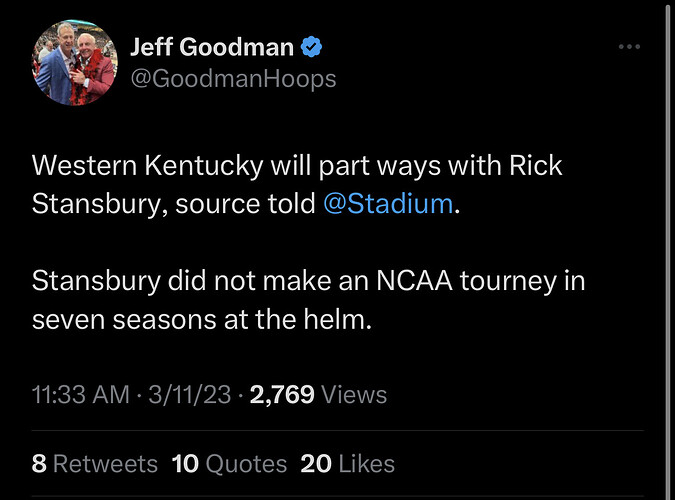Show the 8 Retweets list

94,464
